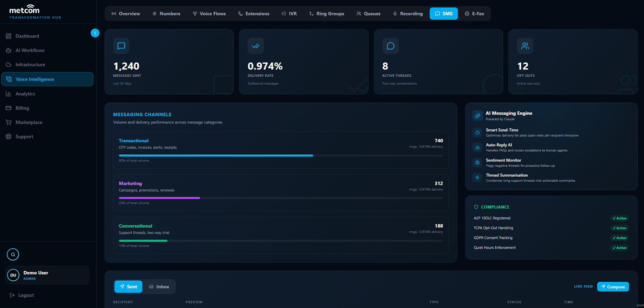644x308 pixels.
Task: Click the Compose button
Action: coord(613,287)
